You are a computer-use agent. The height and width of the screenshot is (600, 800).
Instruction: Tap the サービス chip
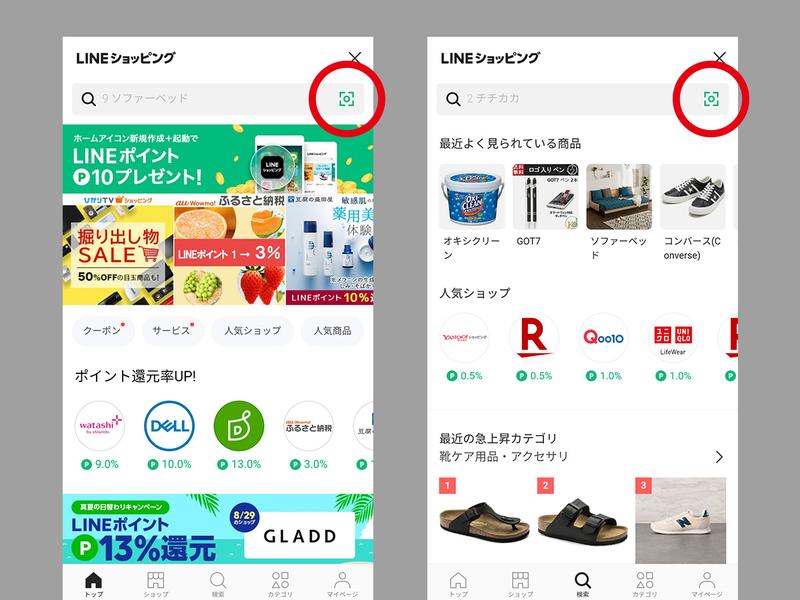coord(172,331)
